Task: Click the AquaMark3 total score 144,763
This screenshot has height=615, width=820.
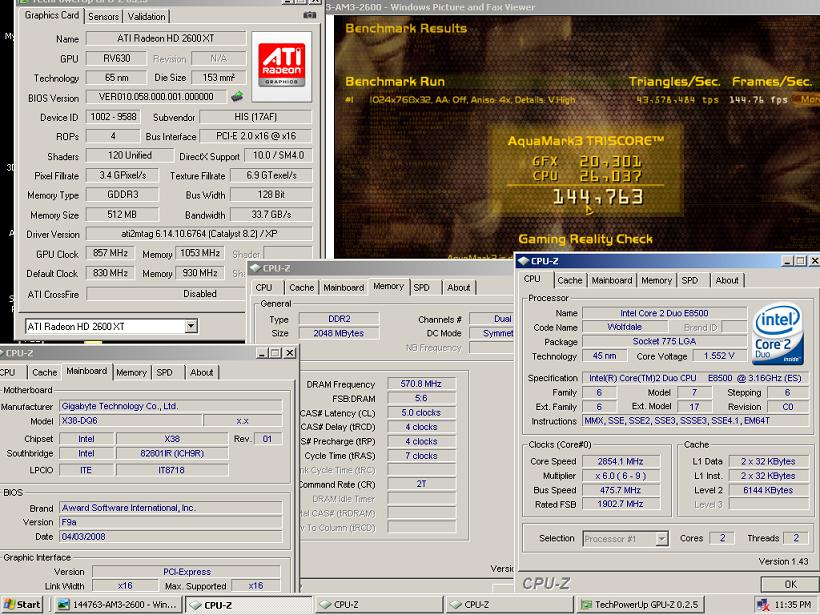Action: pos(598,197)
